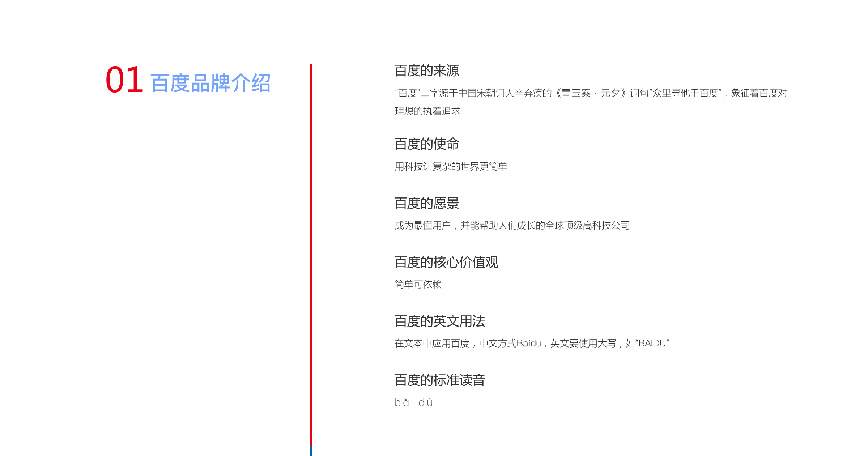Click the text "用科技让复杂的世界更简单"
This screenshot has height=456, width=868.
pos(451,166)
